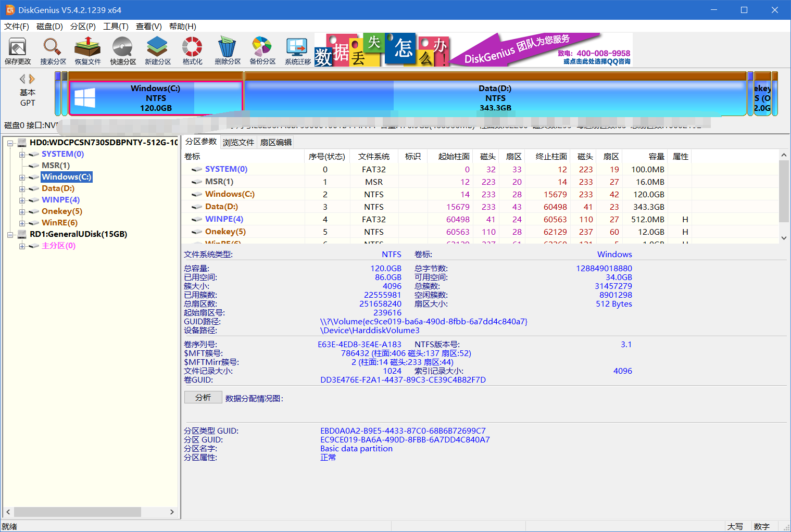Open the 备份分区 backup partition tool
The image size is (791, 532).
[x=262, y=50]
